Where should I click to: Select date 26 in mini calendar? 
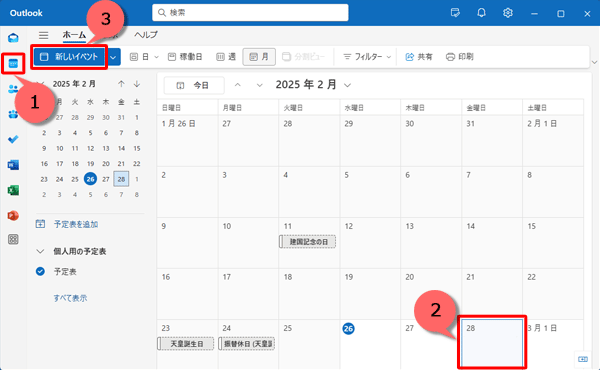(x=90, y=179)
